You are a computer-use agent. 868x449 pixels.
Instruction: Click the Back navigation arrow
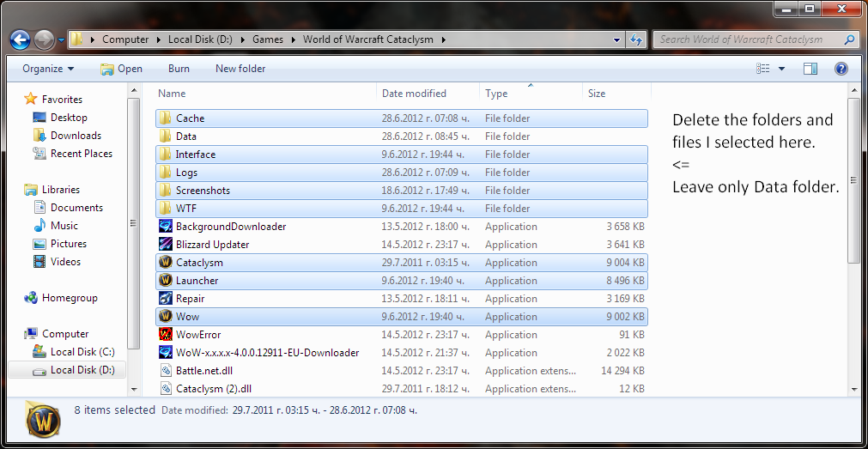pos(21,39)
